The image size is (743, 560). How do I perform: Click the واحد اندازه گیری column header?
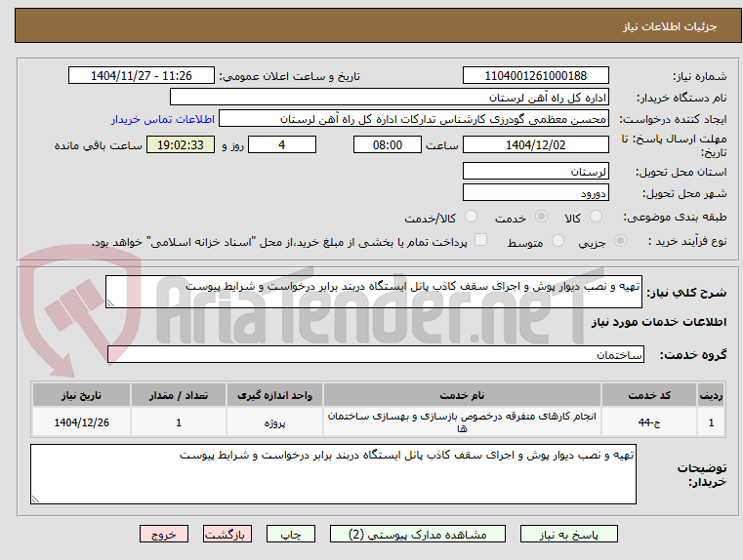coord(274,395)
